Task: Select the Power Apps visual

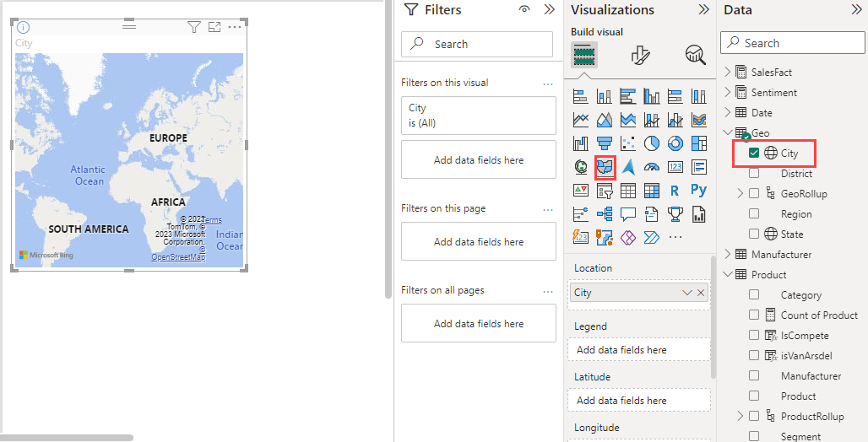Action: (627, 237)
